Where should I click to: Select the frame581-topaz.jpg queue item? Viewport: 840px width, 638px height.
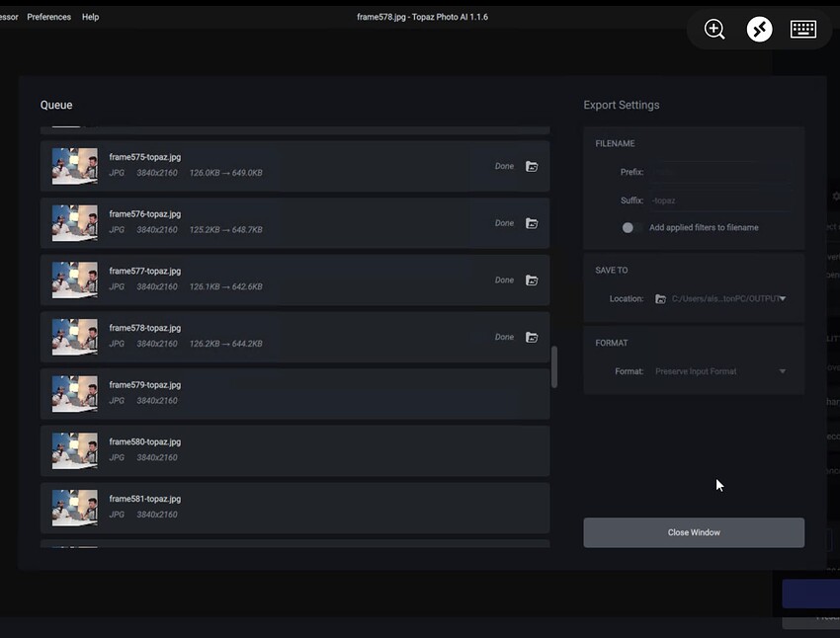pyautogui.click(x=294, y=508)
